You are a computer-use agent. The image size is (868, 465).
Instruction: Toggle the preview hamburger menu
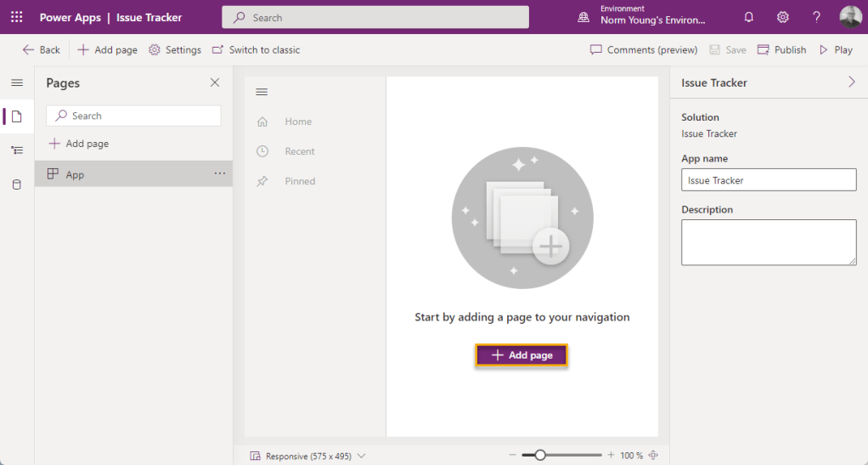[x=262, y=92]
